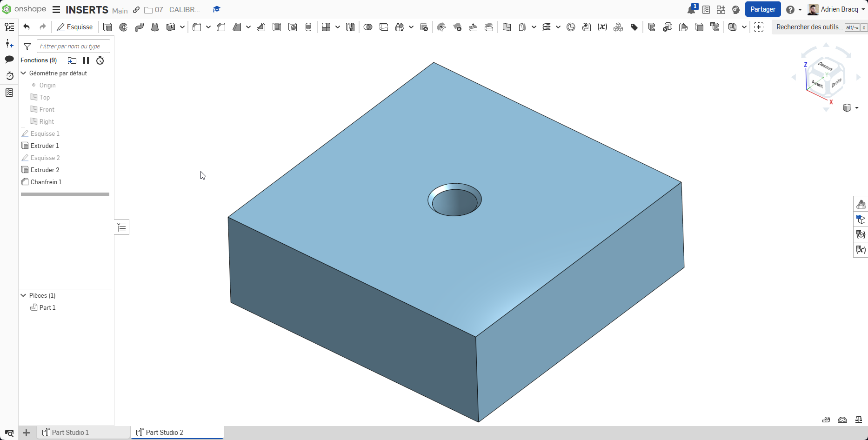Screen dimensions: 868x440
Task: Select the Sweep tool
Action: tap(139, 27)
